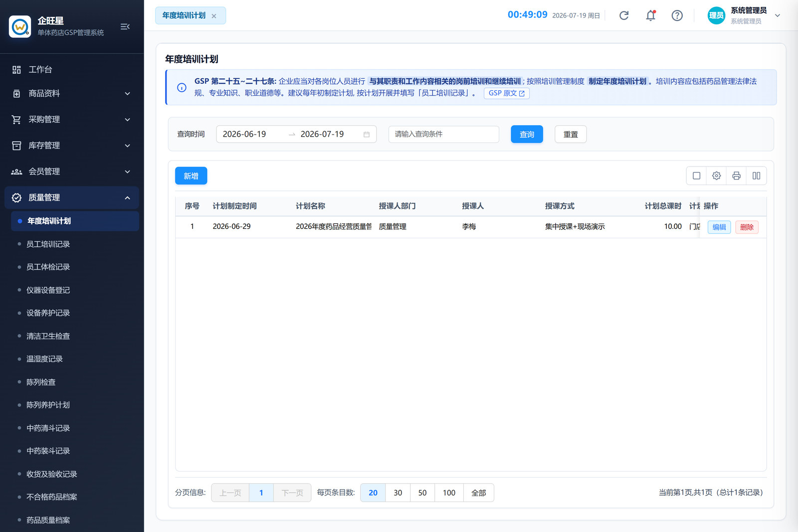Click the 理员 user avatar
The height and width of the screenshot is (532, 798).
(x=716, y=15)
